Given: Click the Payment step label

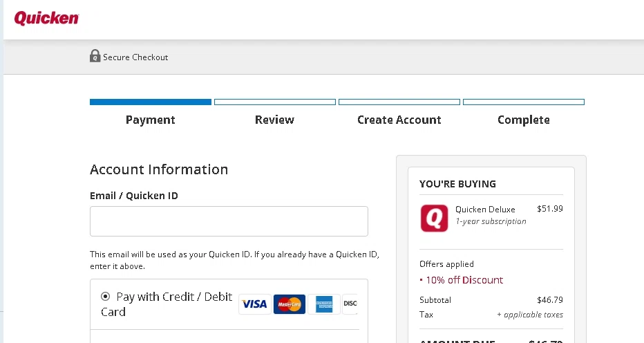Looking at the screenshot, I should pos(151,120).
